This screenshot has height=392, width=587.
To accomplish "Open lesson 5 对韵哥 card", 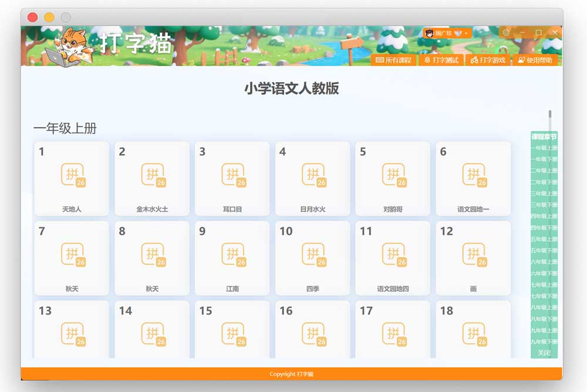I will [393, 175].
